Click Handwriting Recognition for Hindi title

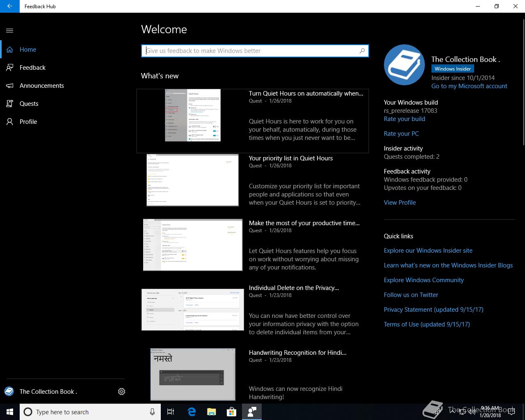pyautogui.click(x=298, y=353)
